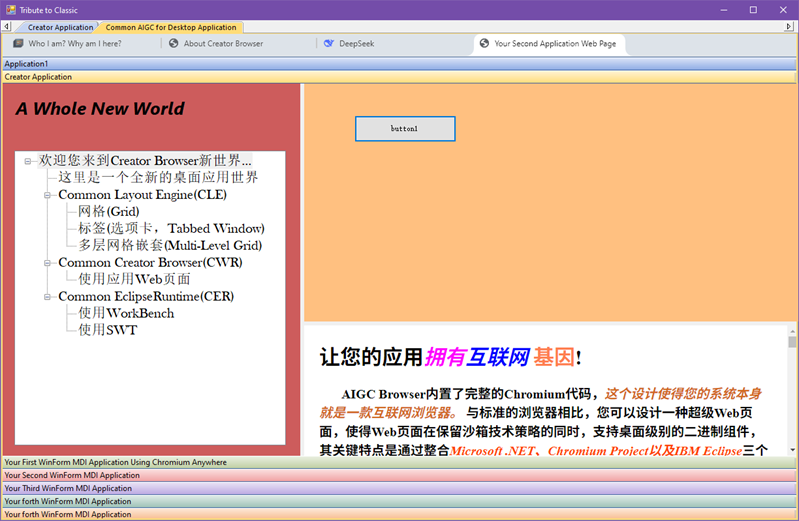The height and width of the screenshot is (521, 799).
Task: Click the book icon on the Who I am tab
Action: 18,43
